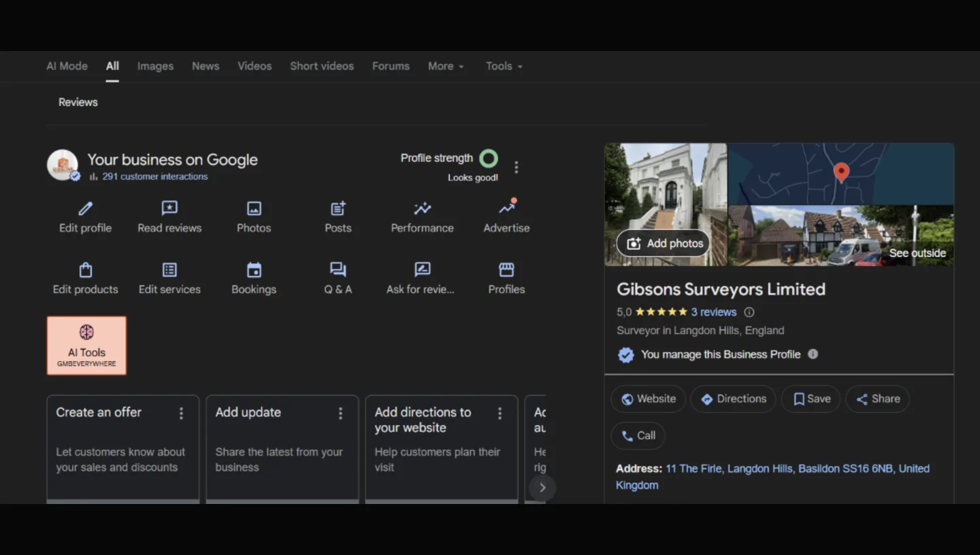Screen dimensions: 980x555
Task: Click Surveyor in Langdon Hills, England text
Action: (700, 331)
